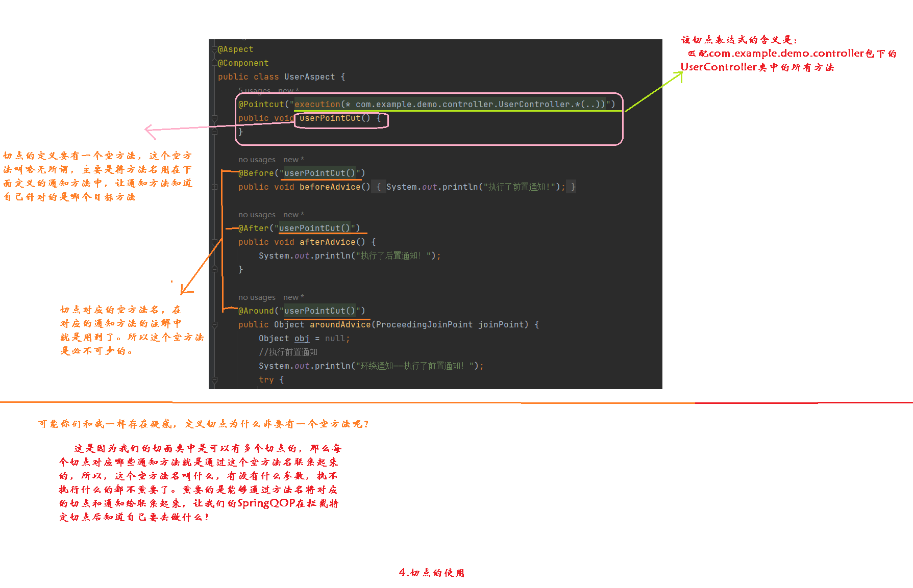Click com.example.demo.controller.UserController in the expression

coord(462,105)
